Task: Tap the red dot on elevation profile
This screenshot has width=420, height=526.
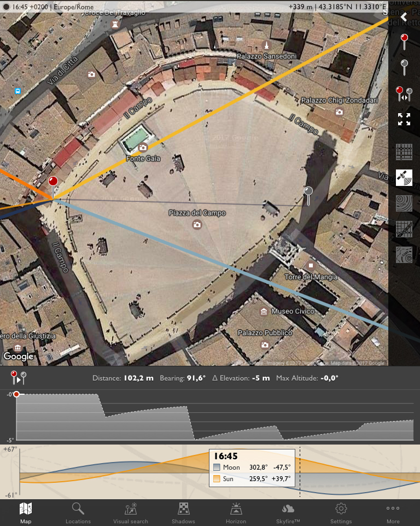Action: coord(16,394)
